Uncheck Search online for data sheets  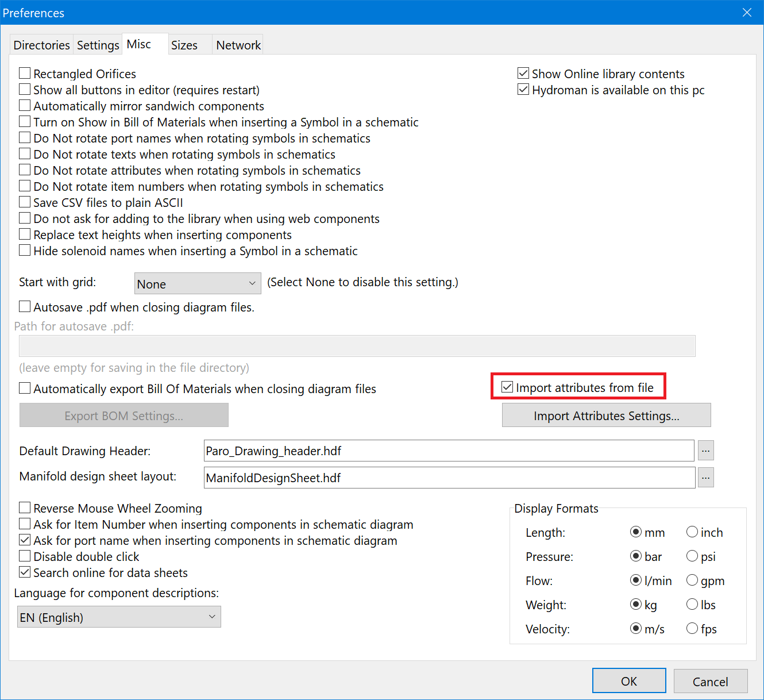click(25, 572)
